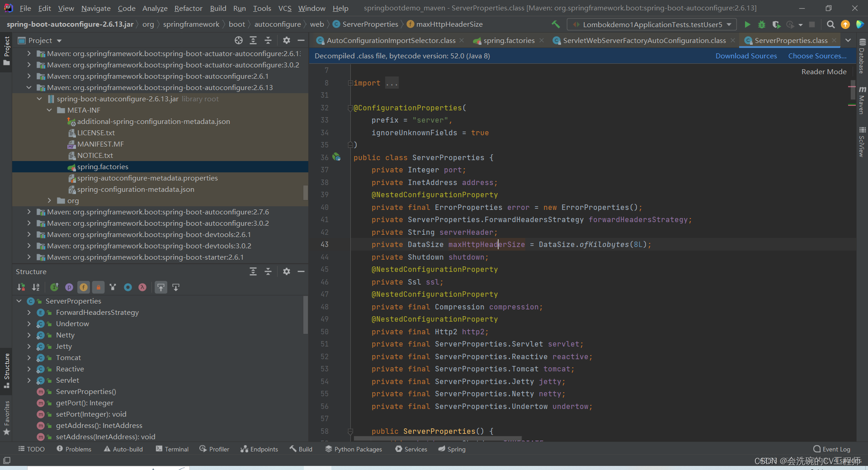Build project with the hammer icon
The width and height of the screenshot is (868, 470).
556,24
